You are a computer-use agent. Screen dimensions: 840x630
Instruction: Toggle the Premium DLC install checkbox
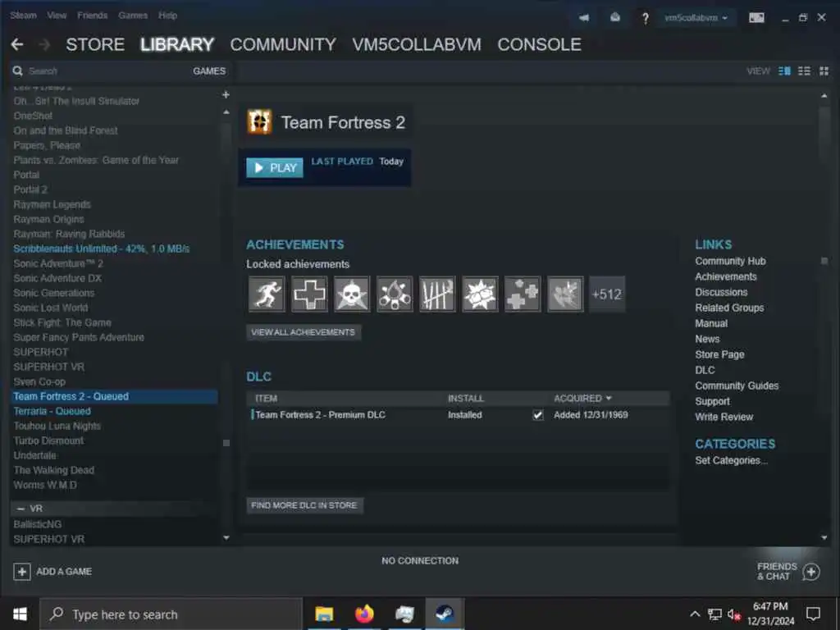click(538, 415)
